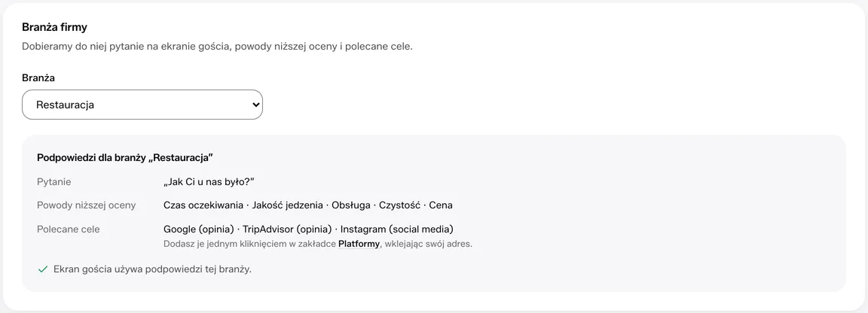Click the green checkmark icon
The height and width of the screenshot is (313, 868).
43,270
